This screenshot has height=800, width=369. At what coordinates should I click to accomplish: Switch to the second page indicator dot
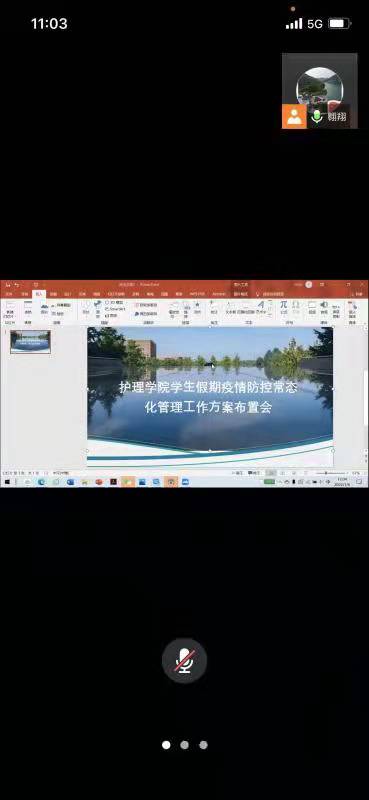[x=184, y=745]
